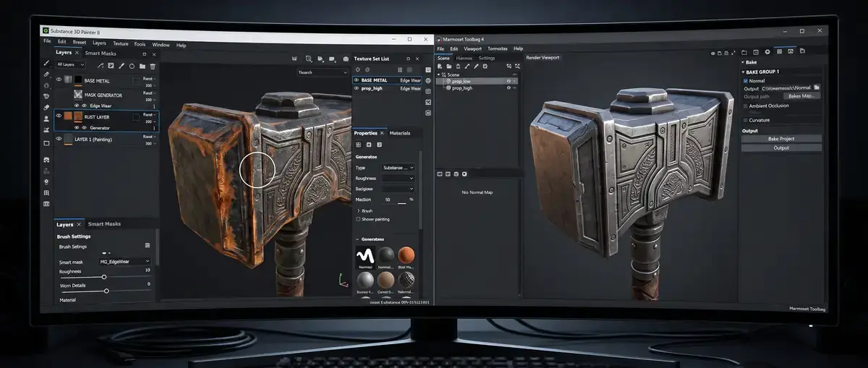Adjust the Worn Details slider
The height and width of the screenshot is (368, 868).
pos(106,291)
